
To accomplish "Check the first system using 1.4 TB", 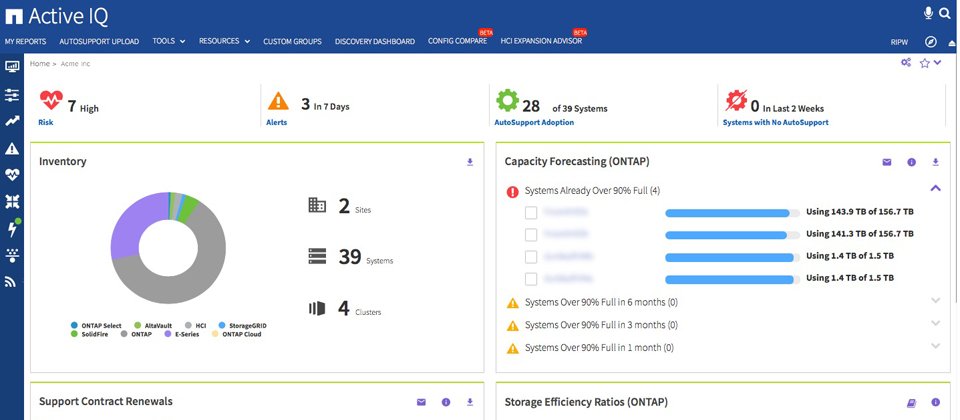I will [x=531, y=257].
